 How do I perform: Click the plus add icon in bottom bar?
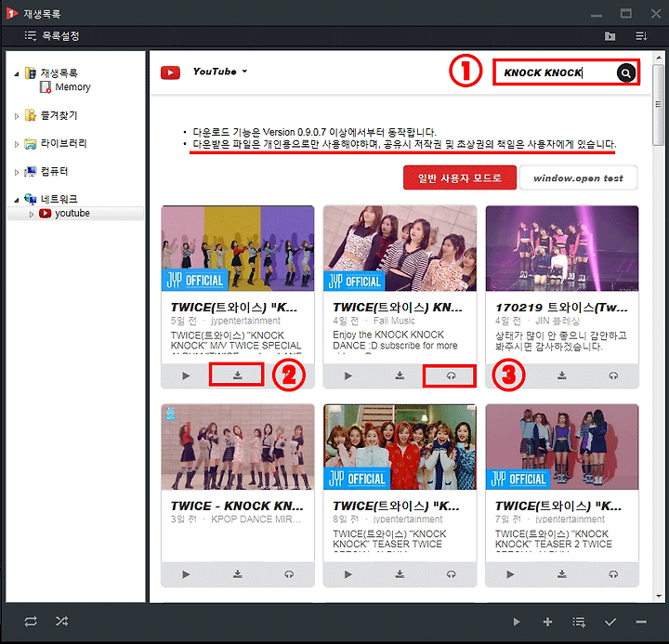pos(548,622)
